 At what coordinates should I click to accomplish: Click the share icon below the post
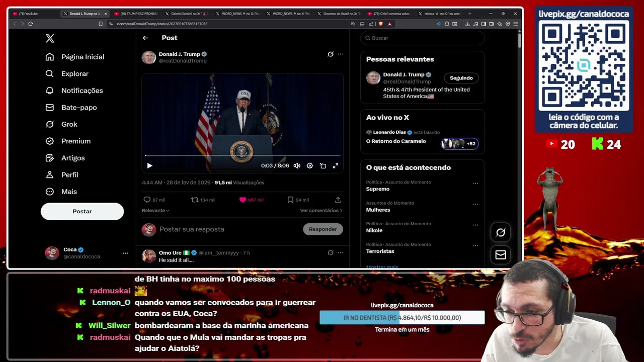point(338,200)
